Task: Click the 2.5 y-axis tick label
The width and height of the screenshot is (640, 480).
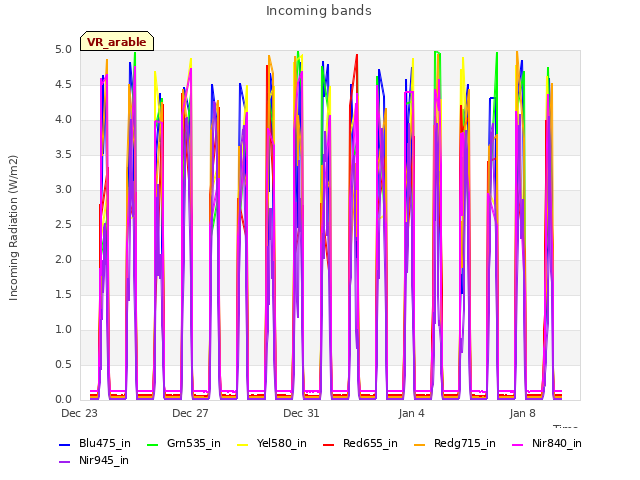Action: pos(64,225)
